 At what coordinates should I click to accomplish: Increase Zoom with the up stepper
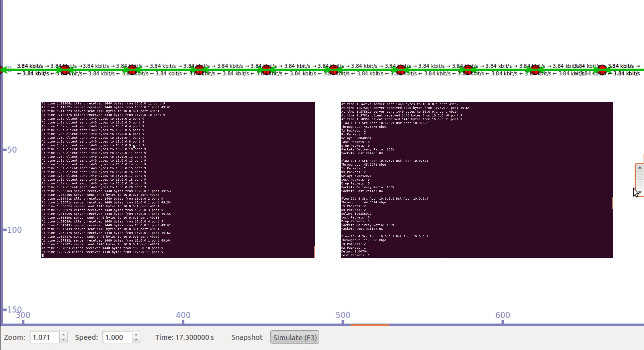(63, 335)
